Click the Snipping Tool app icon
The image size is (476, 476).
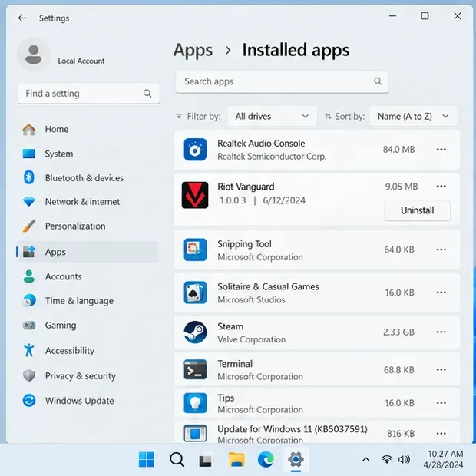[195, 250]
